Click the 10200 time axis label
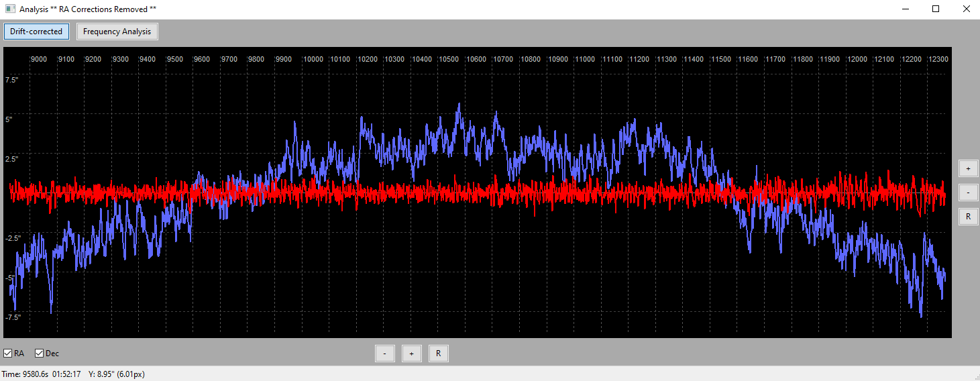The image size is (980, 381). (368, 59)
